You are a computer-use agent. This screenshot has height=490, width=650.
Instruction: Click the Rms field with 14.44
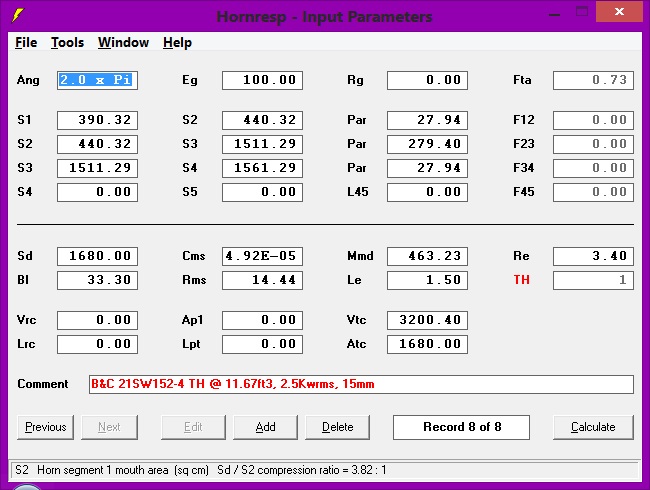coord(262,280)
